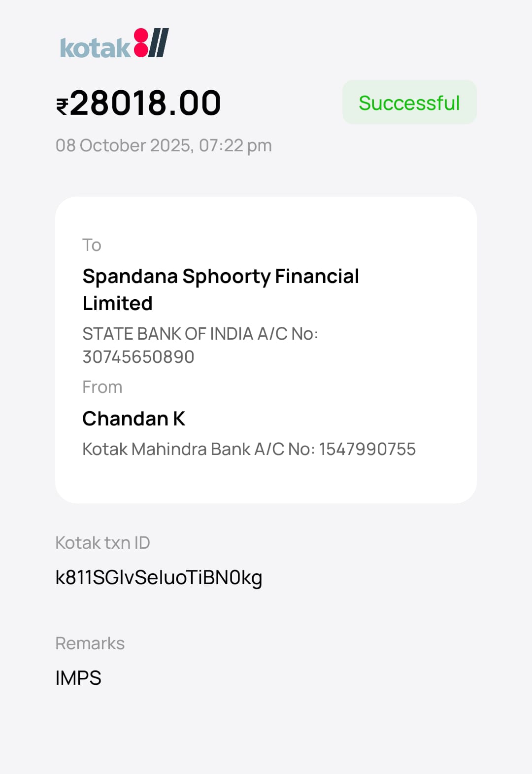Tap the "From" label

point(102,387)
